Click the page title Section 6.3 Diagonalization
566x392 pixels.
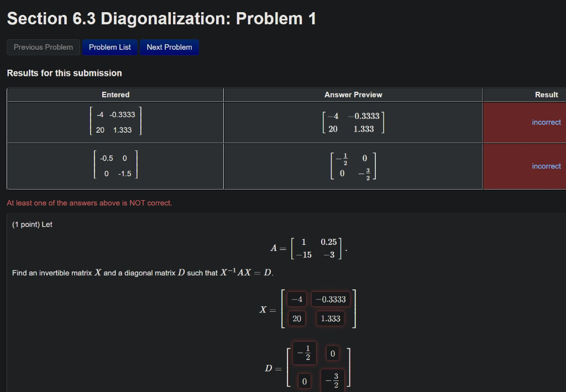point(161,18)
